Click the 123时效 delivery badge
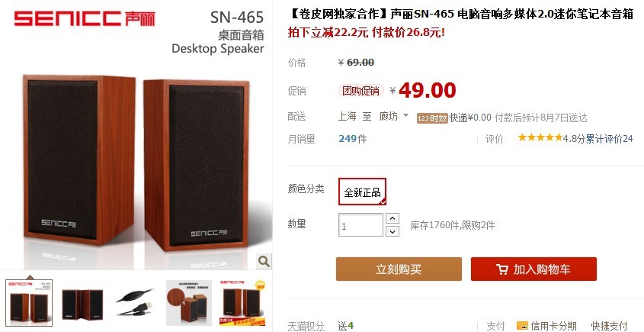Image resolution: width=644 pixels, height=332 pixels. pos(432,118)
